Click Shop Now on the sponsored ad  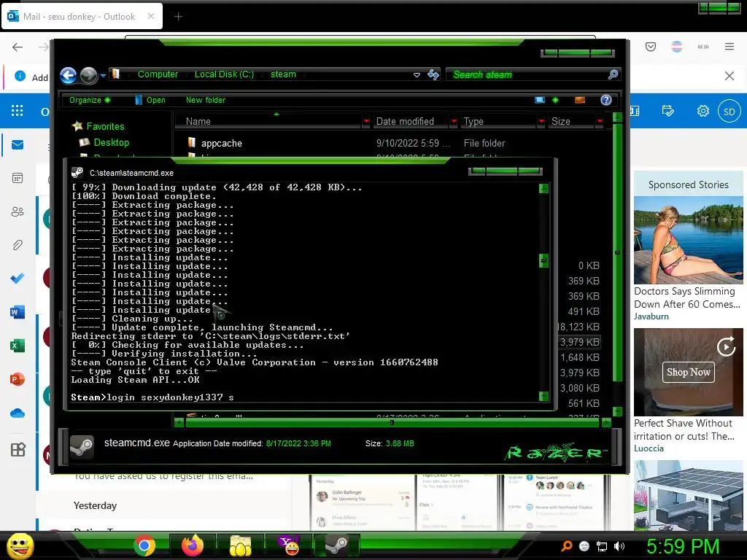689,372
